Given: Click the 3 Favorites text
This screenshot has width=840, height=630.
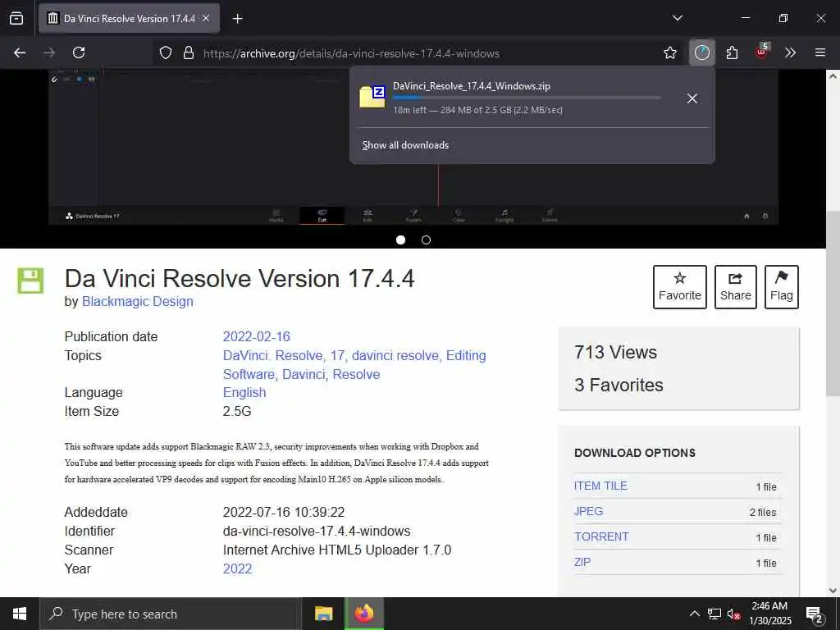Looking at the screenshot, I should 619,386.
